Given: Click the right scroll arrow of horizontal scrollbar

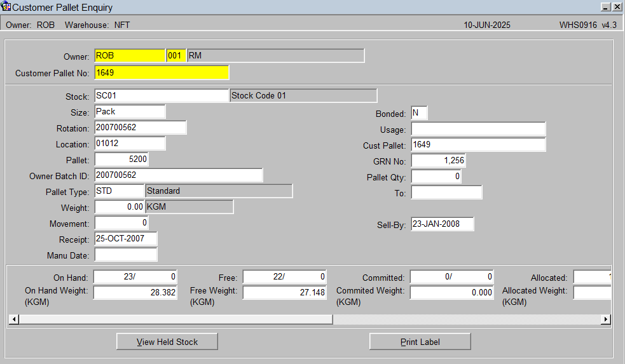Looking at the screenshot, I should point(605,319).
